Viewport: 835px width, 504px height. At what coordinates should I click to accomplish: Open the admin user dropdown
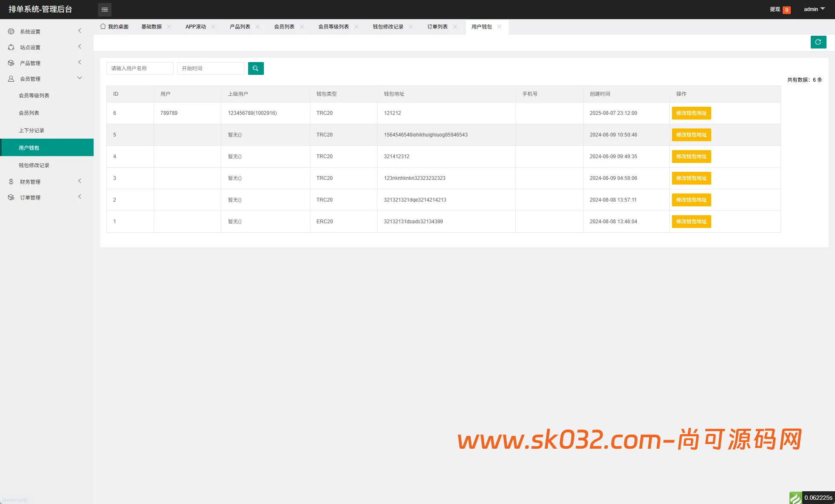coord(814,9)
